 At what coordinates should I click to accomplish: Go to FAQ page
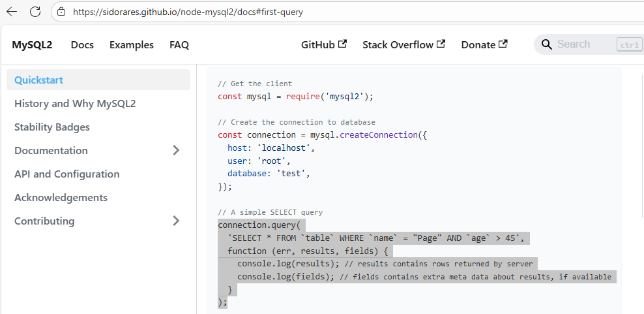tap(179, 45)
